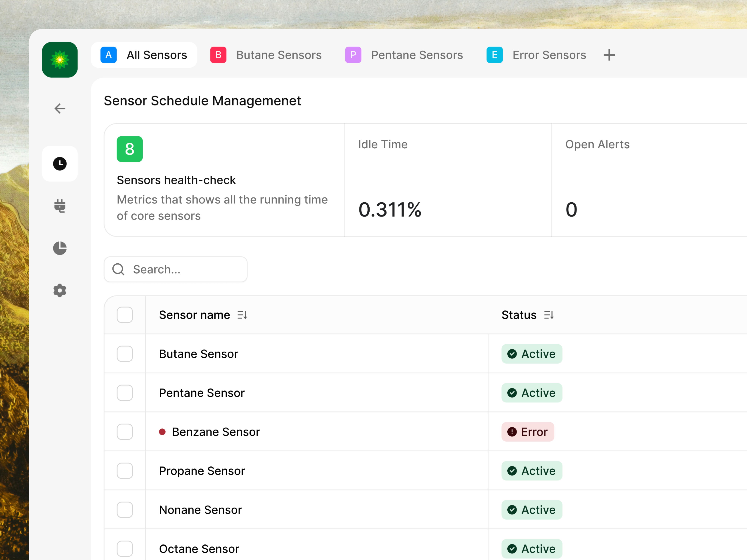Open the clock schedule sidebar icon

point(60,164)
